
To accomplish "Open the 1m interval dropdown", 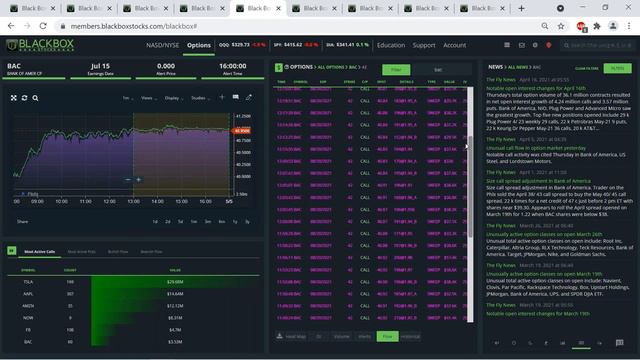I will 128,98.
